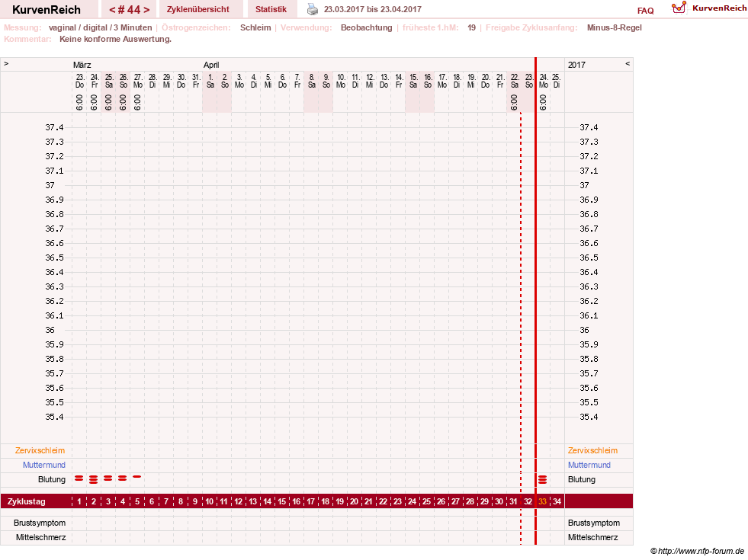Click the KurvenReich crown logo icon
748x560 pixels.
(x=679, y=8)
